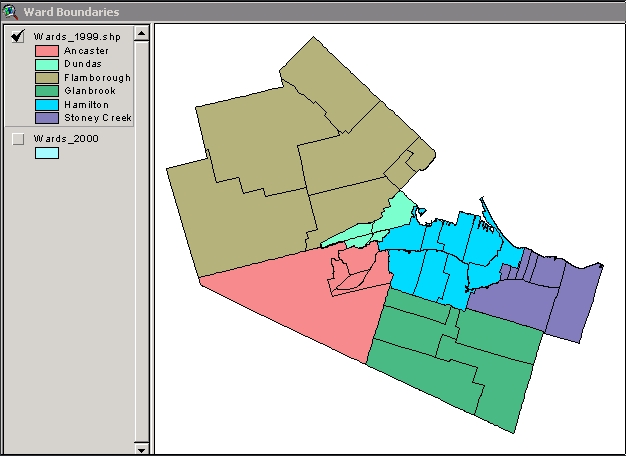Click the legend scrollbar up arrow
The image size is (626, 456).
[x=141, y=33]
